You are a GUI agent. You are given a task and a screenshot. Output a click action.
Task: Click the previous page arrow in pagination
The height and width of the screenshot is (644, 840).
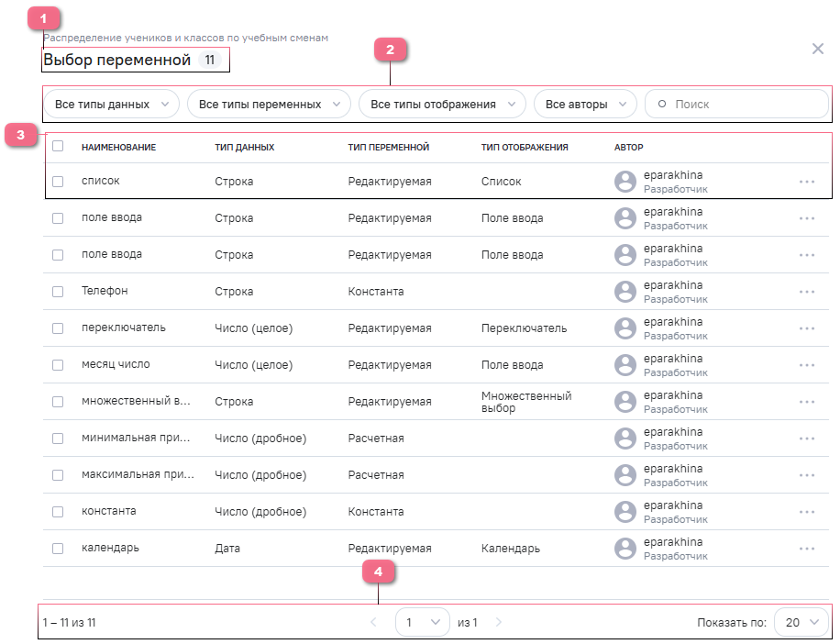click(x=373, y=623)
